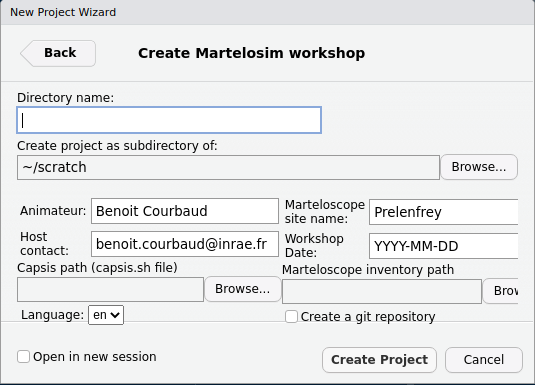The width and height of the screenshot is (535, 385).
Task: Click the Create Project button
Action: (x=379, y=360)
